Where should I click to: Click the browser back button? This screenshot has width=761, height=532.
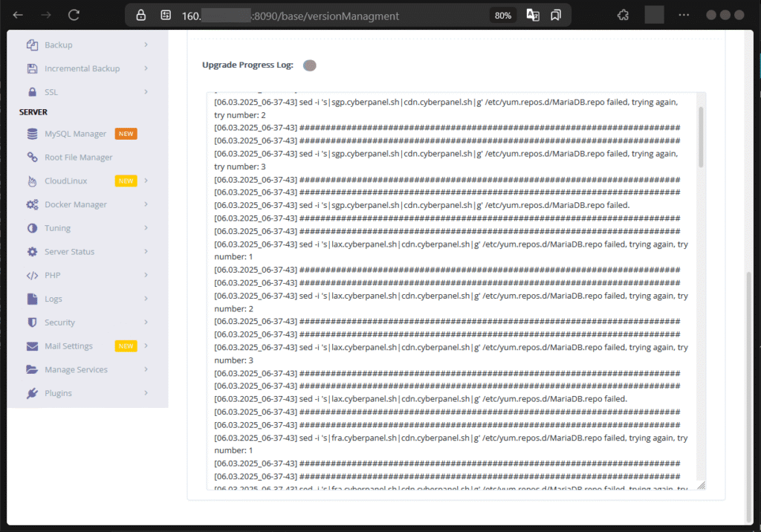tap(16, 14)
